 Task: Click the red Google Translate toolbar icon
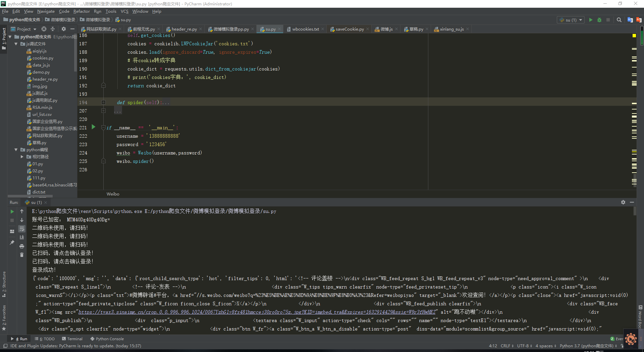(639, 20)
